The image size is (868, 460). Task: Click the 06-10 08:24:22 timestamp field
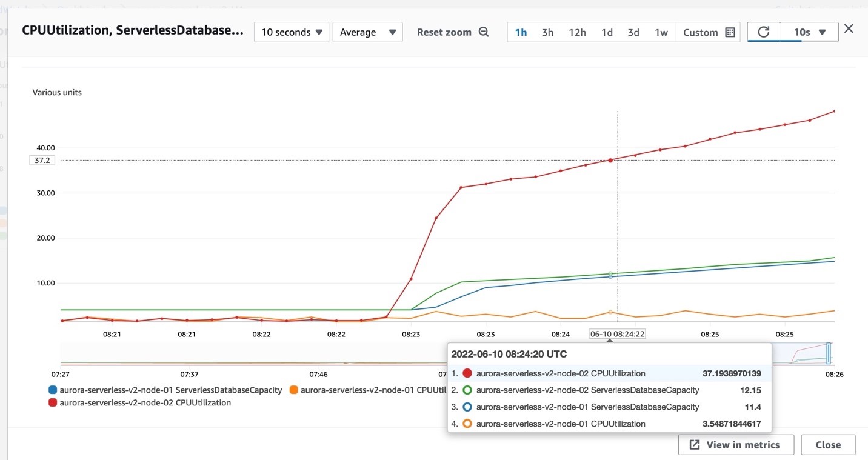click(x=618, y=333)
